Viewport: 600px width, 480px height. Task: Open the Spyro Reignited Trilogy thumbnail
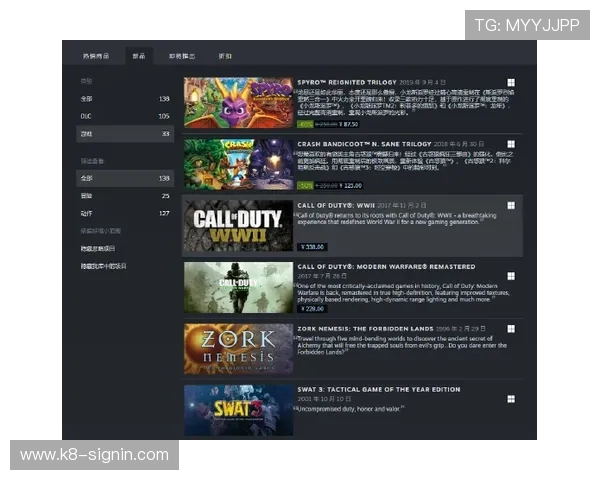238,103
